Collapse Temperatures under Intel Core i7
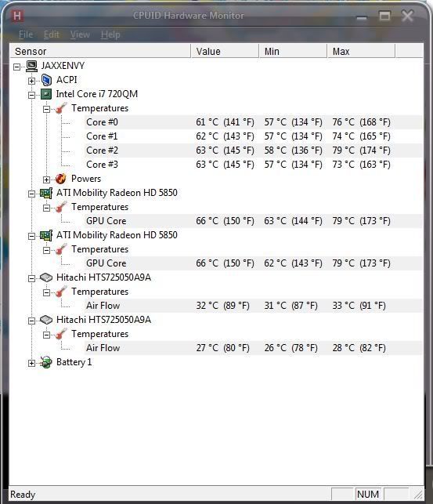Image resolution: width=433 pixels, height=504 pixels. (x=46, y=109)
